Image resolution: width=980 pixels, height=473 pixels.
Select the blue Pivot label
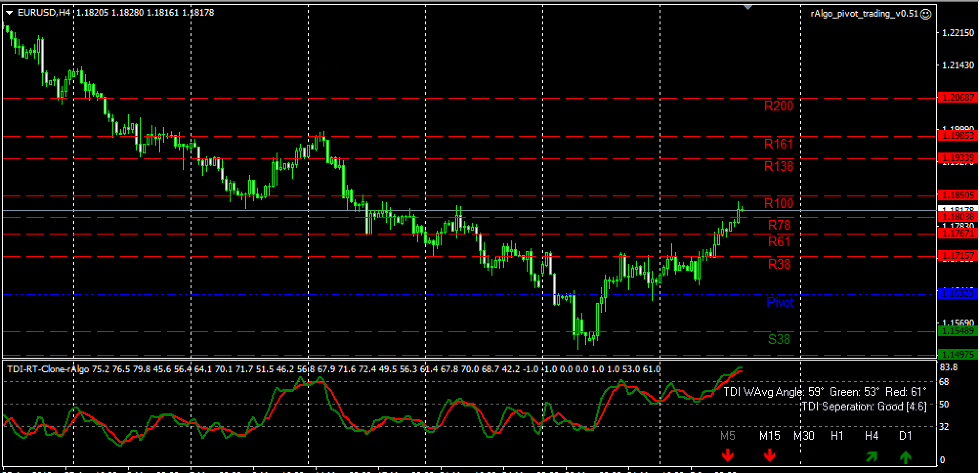tap(780, 302)
